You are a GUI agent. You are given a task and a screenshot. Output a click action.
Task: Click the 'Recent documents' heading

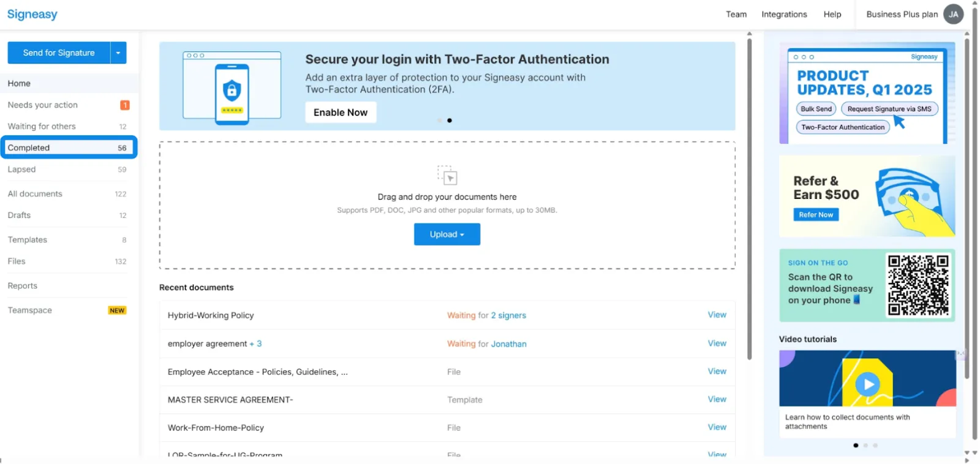point(197,288)
